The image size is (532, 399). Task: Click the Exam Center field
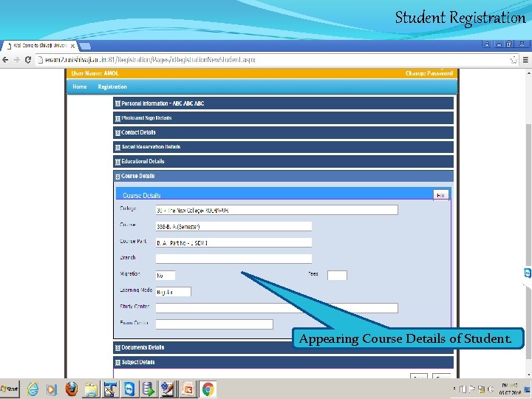pos(214,324)
